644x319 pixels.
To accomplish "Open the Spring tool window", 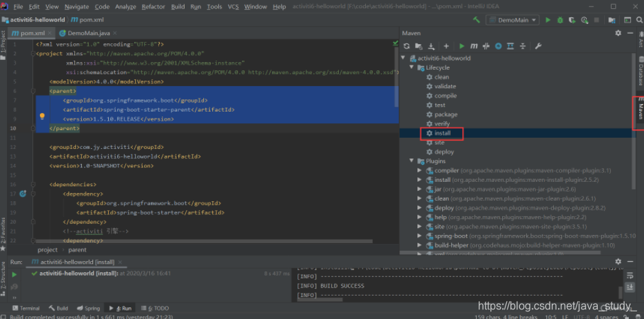I will click(x=88, y=308).
